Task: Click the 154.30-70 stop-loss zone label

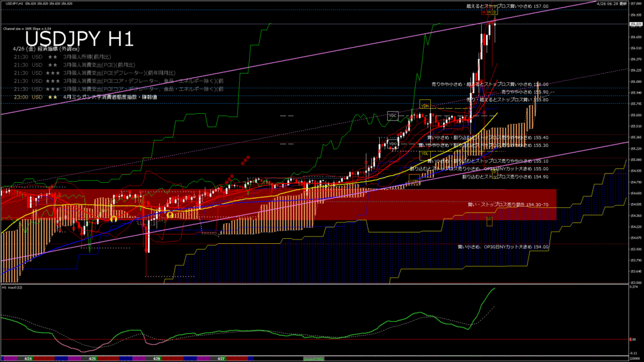Action: (x=508, y=204)
